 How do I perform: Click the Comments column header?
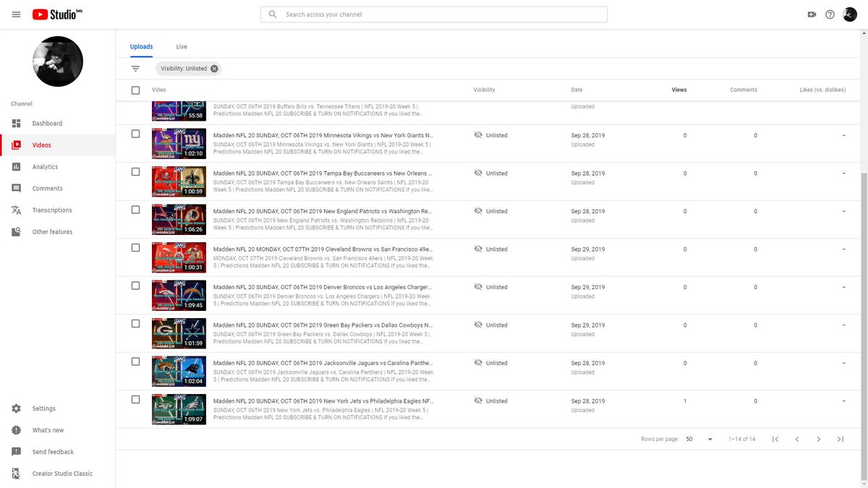coord(744,90)
